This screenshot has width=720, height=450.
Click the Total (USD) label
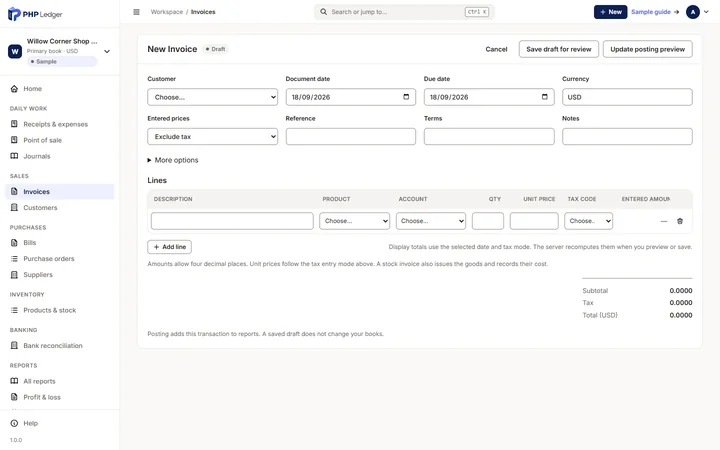[600, 315]
